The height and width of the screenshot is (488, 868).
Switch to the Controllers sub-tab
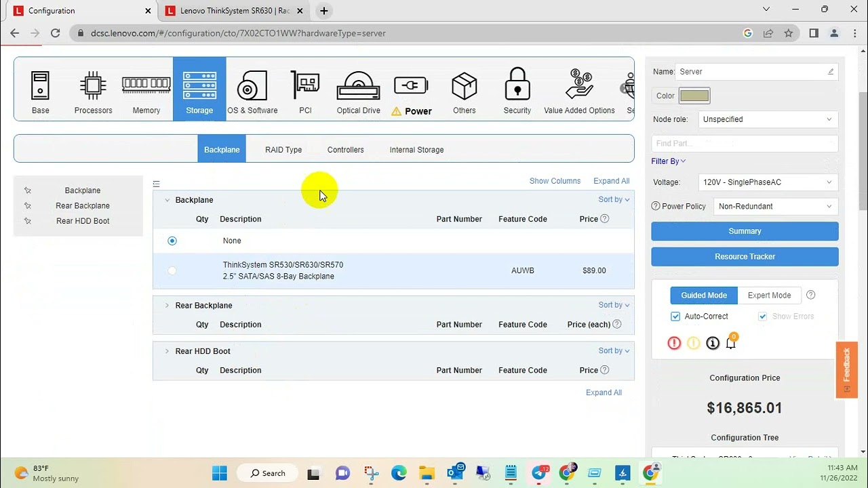(x=345, y=149)
